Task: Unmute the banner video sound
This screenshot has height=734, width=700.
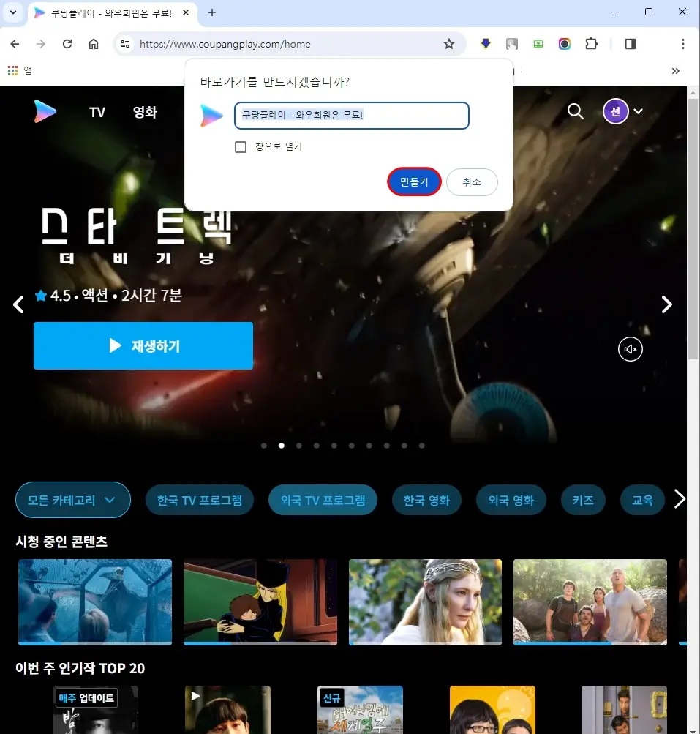Action: 630,349
